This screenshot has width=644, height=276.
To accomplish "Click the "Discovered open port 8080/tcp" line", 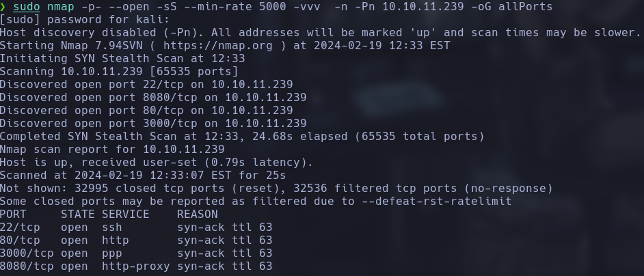I will [153, 97].
